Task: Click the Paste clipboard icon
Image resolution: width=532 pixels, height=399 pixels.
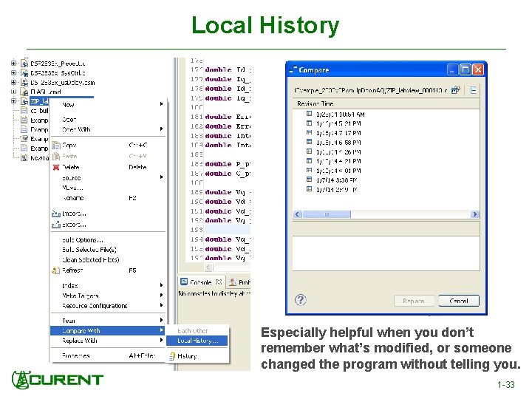Action: click(56, 157)
